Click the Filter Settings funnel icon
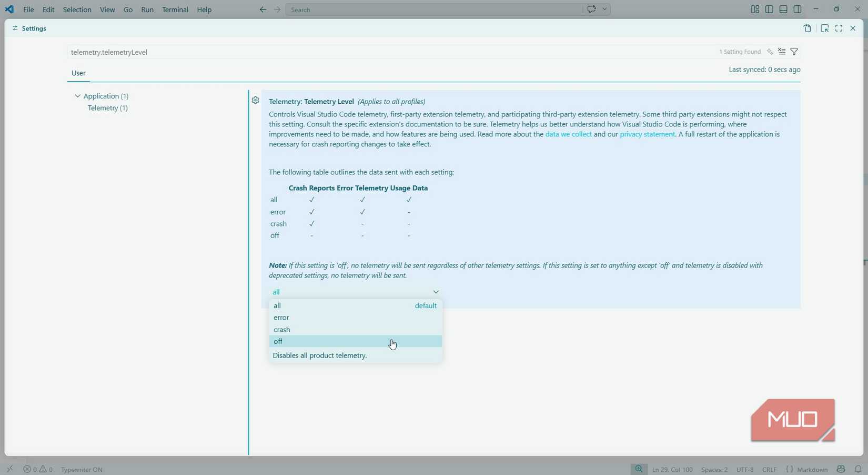 click(x=794, y=52)
